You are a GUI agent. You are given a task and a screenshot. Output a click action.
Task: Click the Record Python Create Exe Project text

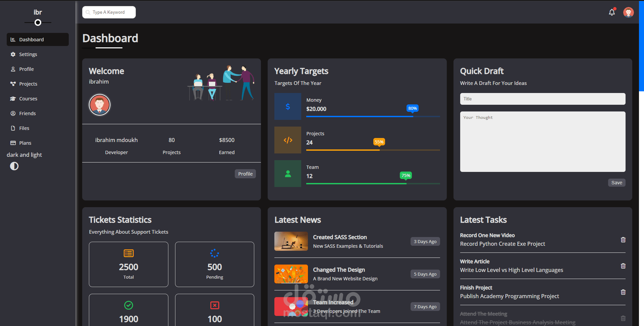pyautogui.click(x=502, y=244)
